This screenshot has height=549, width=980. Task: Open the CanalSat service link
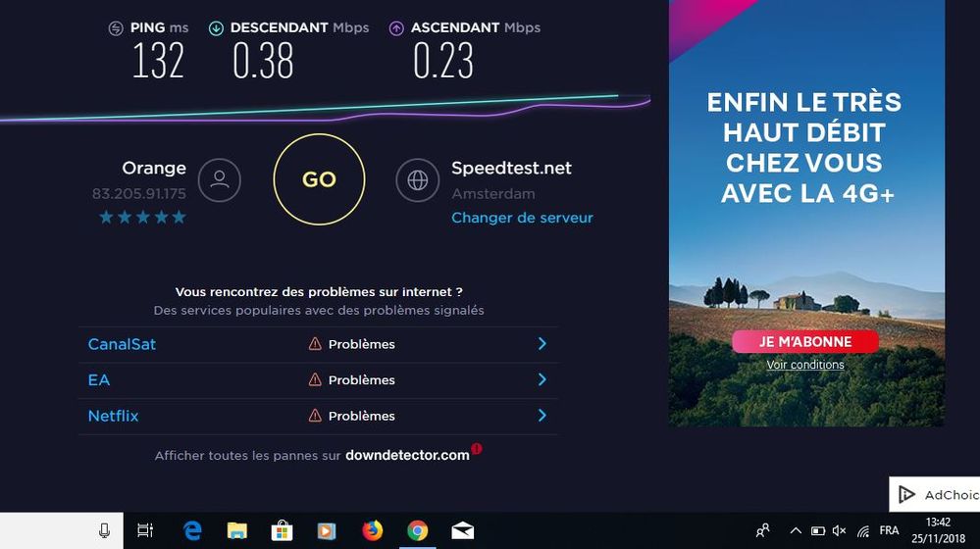pyautogui.click(x=122, y=344)
